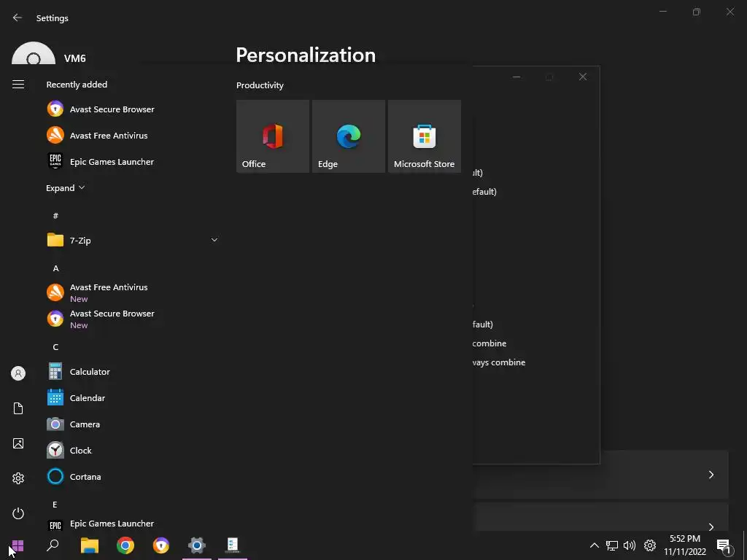Open Avast Secure Browser in Recently added

pos(132,109)
